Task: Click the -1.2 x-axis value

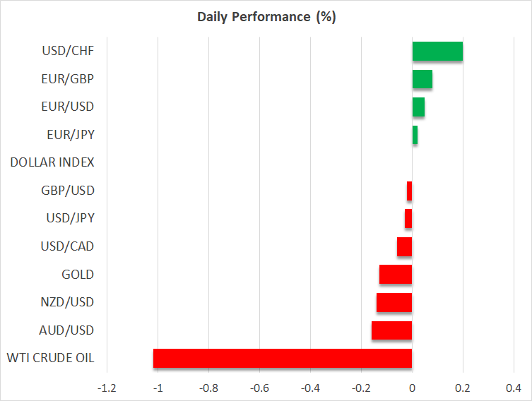Action: [107, 388]
